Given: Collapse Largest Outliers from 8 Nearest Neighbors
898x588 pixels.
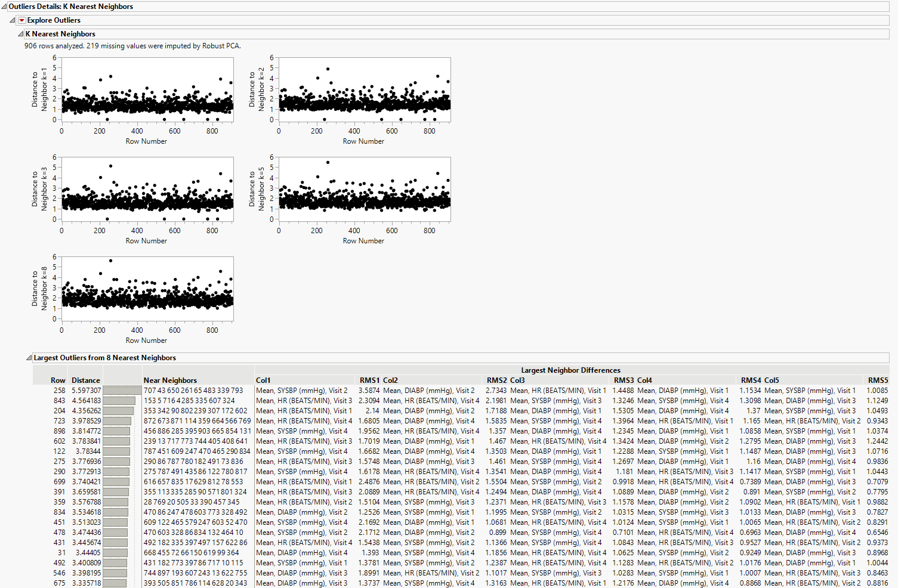Looking at the screenshot, I should tap(29, 358).
